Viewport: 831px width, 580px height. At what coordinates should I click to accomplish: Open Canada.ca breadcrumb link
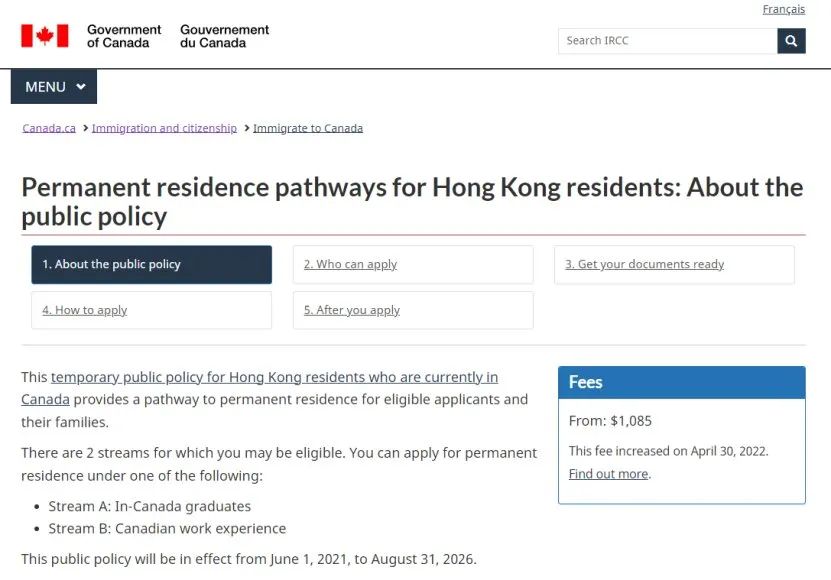point(49,128)
